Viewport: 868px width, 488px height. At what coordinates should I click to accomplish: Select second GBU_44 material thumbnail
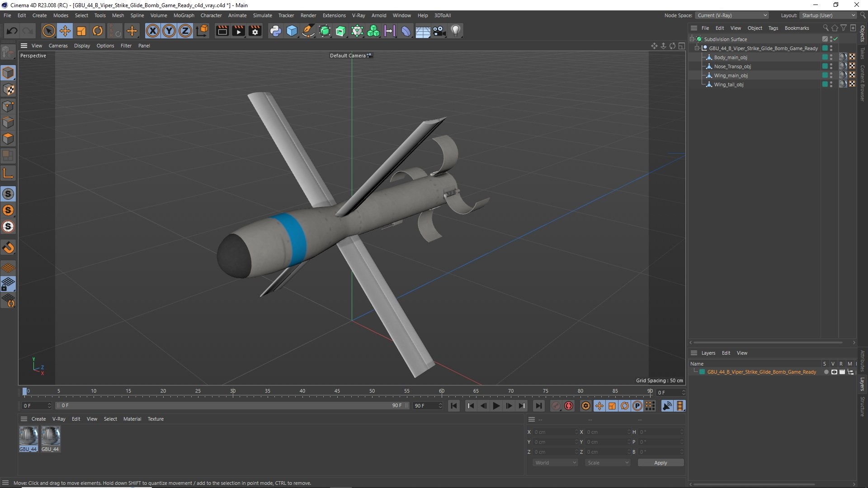[50, 439]
